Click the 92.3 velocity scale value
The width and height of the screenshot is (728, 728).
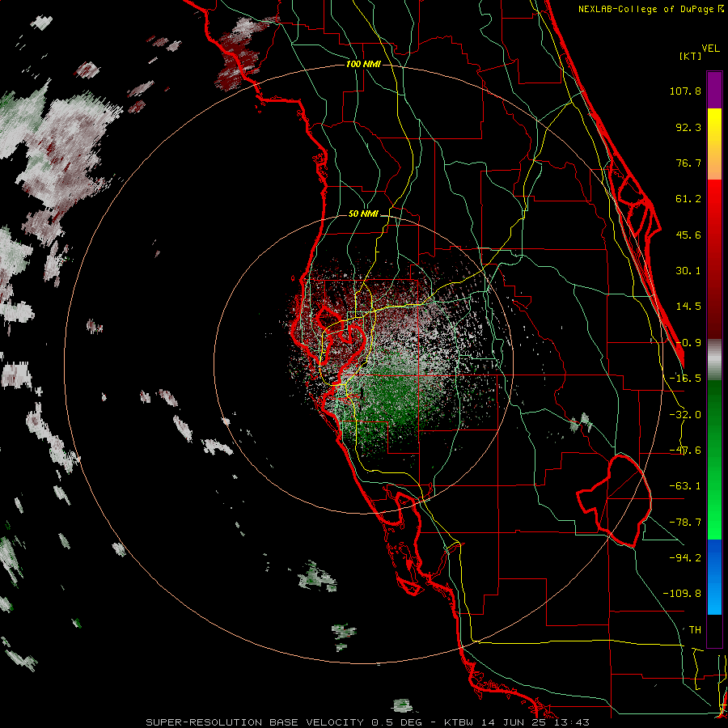click(688, 127)
